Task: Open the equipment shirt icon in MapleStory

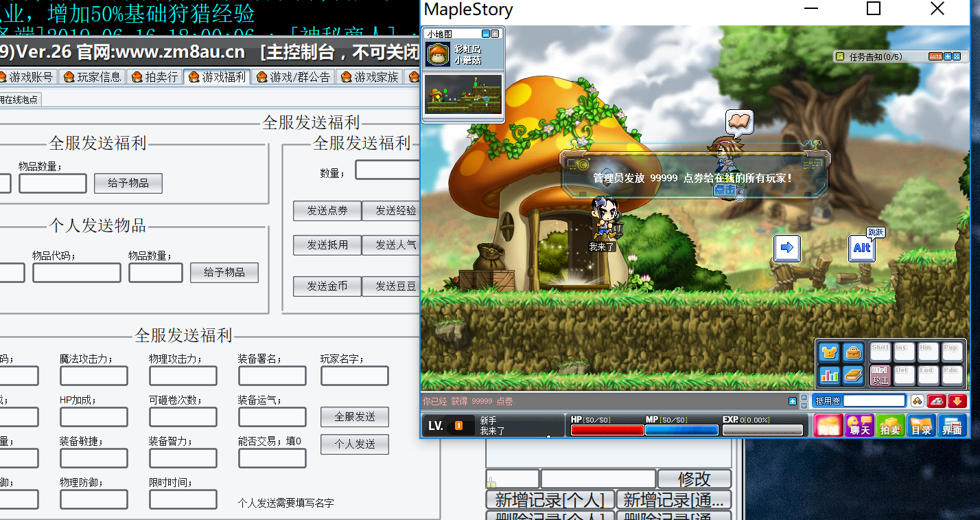Action: coord(830,352)
